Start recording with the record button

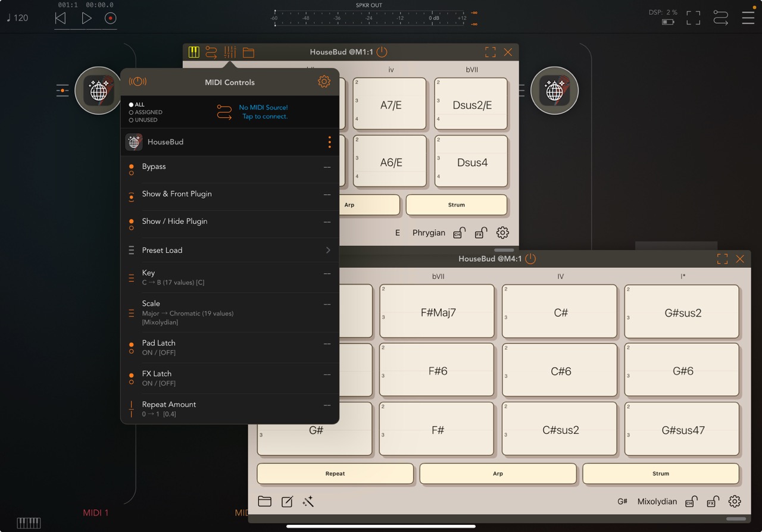[110, 18]
